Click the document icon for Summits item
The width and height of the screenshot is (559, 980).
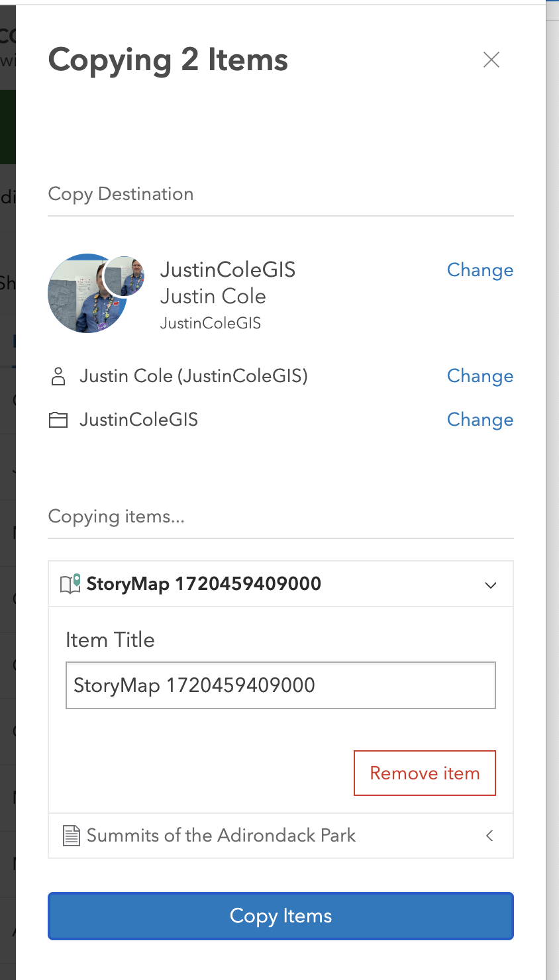[71, 836]
